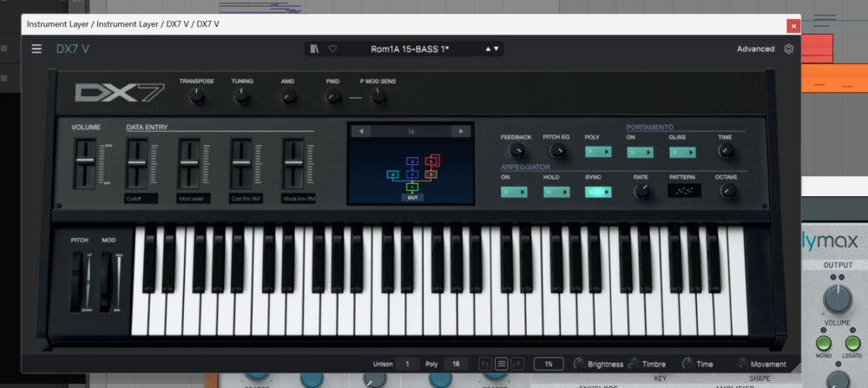Open the edit history list icon
This screenshot has width=868, height=388.
point(501,364)
